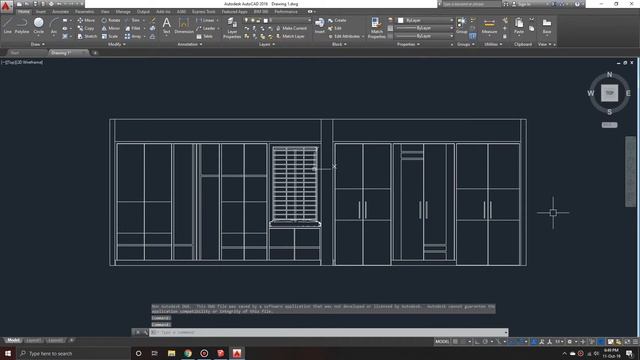Activate the Stretch tool
The height and width of the screenshot is (360, 640).
tap(87, 36)
